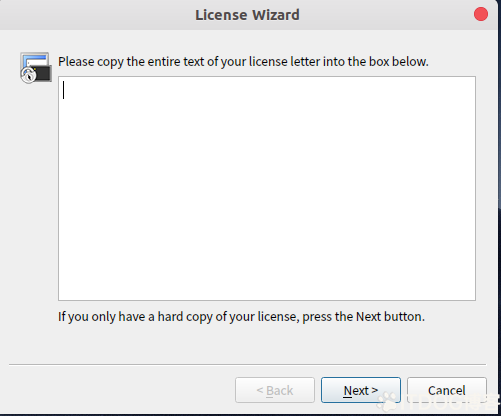Click the 'hard copy of your license' hint text
Screen dimensions: 503x417
pos(242,317)
